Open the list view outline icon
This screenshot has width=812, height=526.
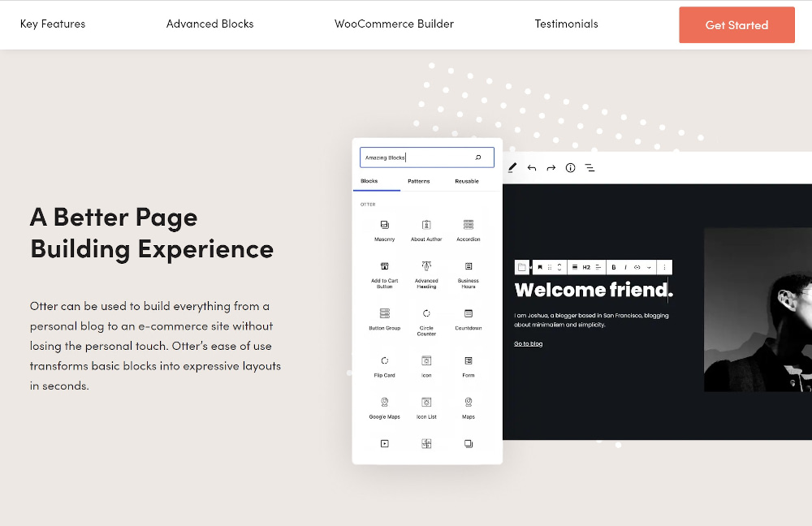click(x=590, y=168)
